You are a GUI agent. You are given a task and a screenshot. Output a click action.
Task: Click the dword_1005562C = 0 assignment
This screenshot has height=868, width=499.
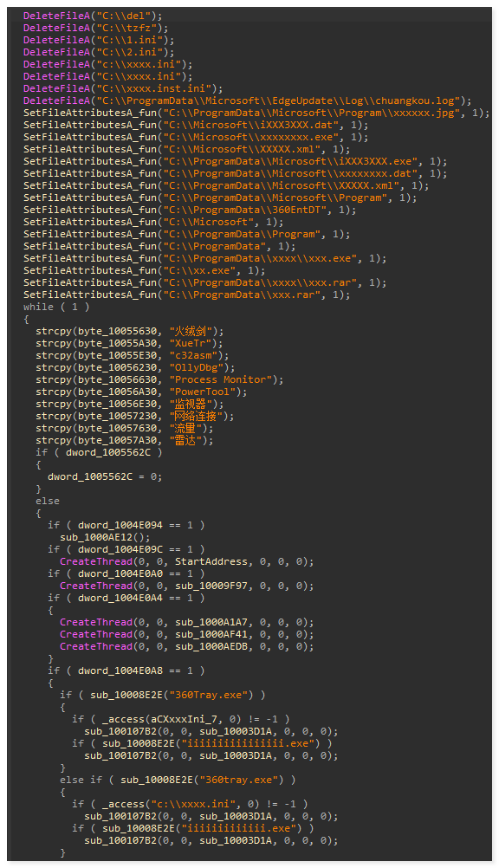pos(105,477)
